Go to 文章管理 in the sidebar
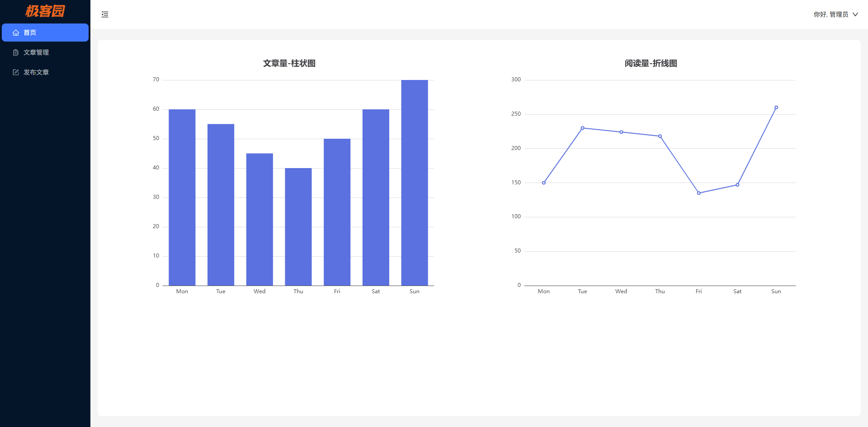This screenshot has height=427, width=868. coord(36,52)
